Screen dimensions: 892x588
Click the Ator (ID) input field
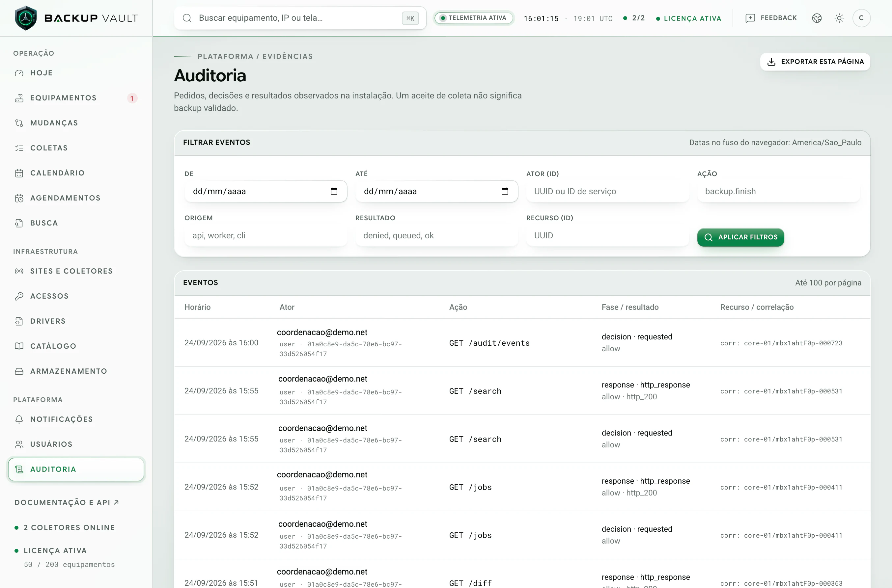click(x=607, y=191)
